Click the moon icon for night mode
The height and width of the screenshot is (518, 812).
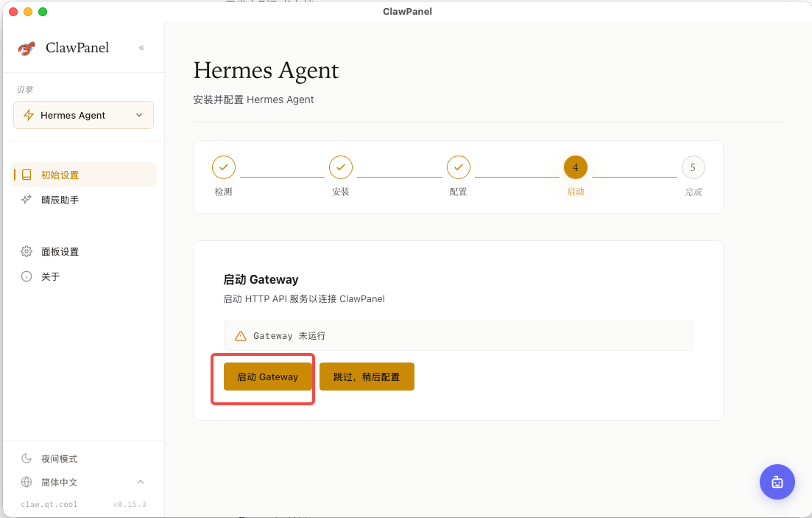click(x=27, y=458)
